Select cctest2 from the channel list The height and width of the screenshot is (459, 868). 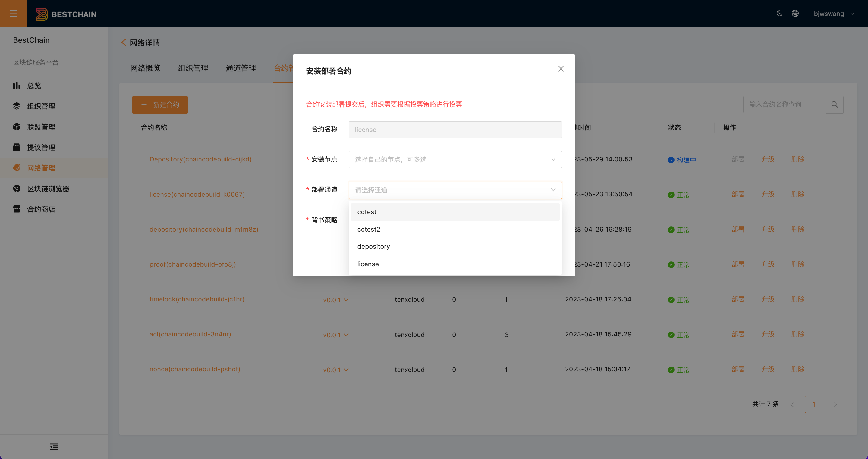[x=455, y=229]
